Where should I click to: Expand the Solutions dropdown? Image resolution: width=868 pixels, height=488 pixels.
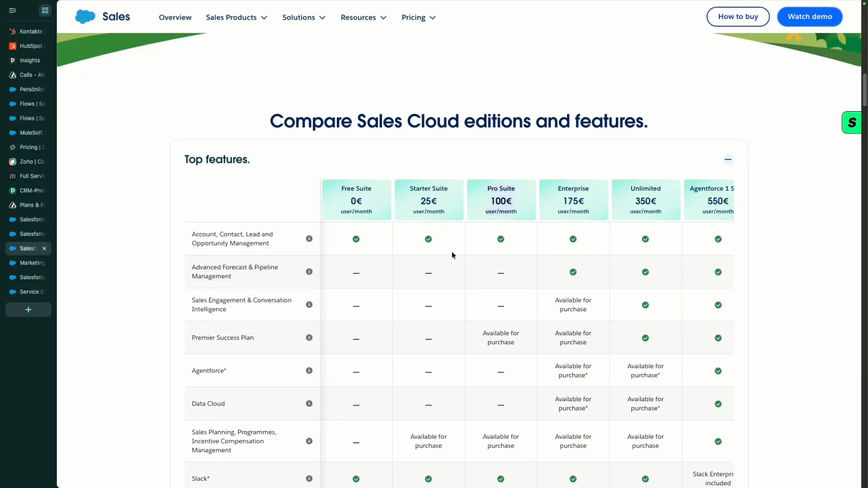click(304, 17)
